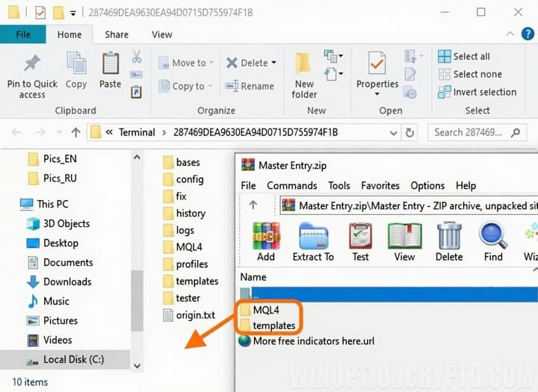This screenshot has height=392, width=538.
Task: Click the Refresh button beside address bar
Action: [x=409, y=133]
